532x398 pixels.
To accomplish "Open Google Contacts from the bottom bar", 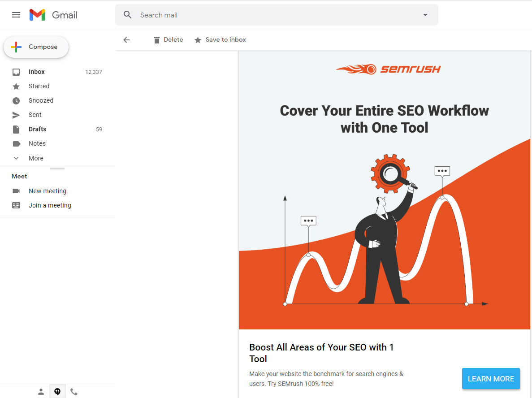I will pyautogui.click(x=41, y=391).
